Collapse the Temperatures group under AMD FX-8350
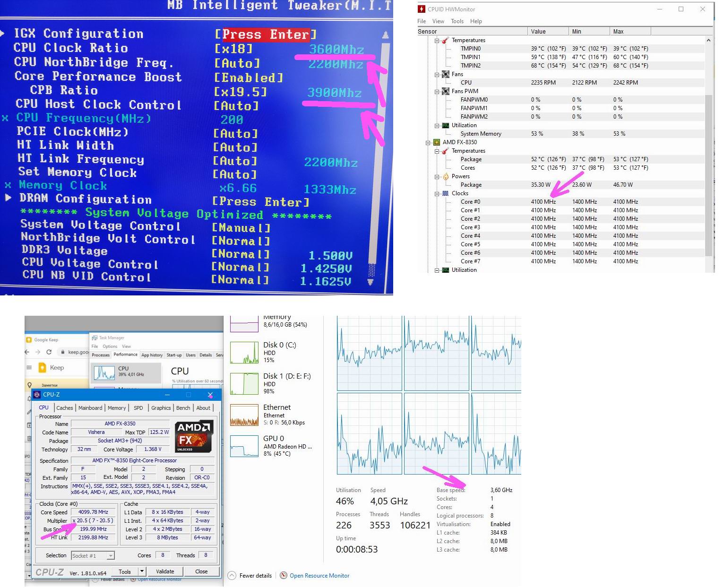Image resolution: width=724 pixels, height=588 pixels. 437,151
